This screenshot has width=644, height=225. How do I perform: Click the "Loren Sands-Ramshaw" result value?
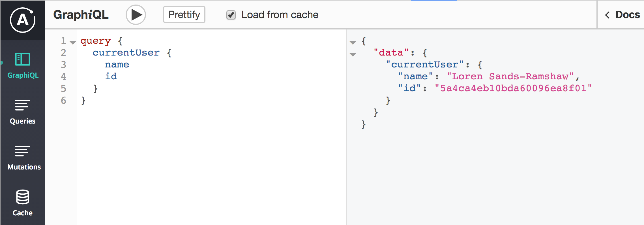(x=510, y=76)
